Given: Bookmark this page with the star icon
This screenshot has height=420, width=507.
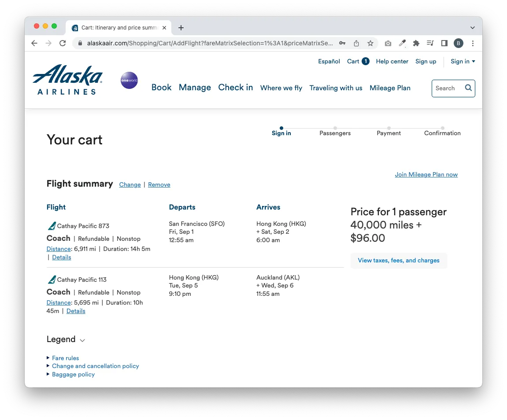Looking at the screenshot, I should pyautogui.click(x=370, y=43).
